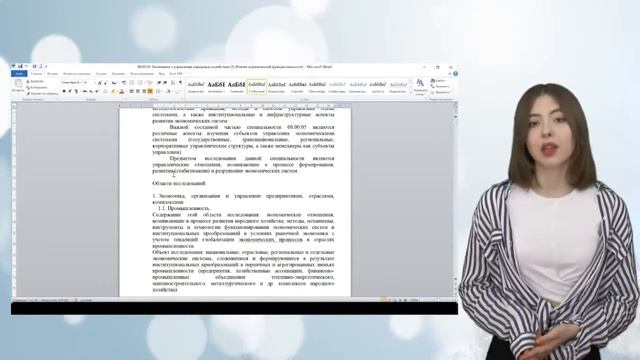The height and width of the screenshot is (360, 640).
Task: Switch to the Разметка страницы tab
Action: (x=77, y=74)
